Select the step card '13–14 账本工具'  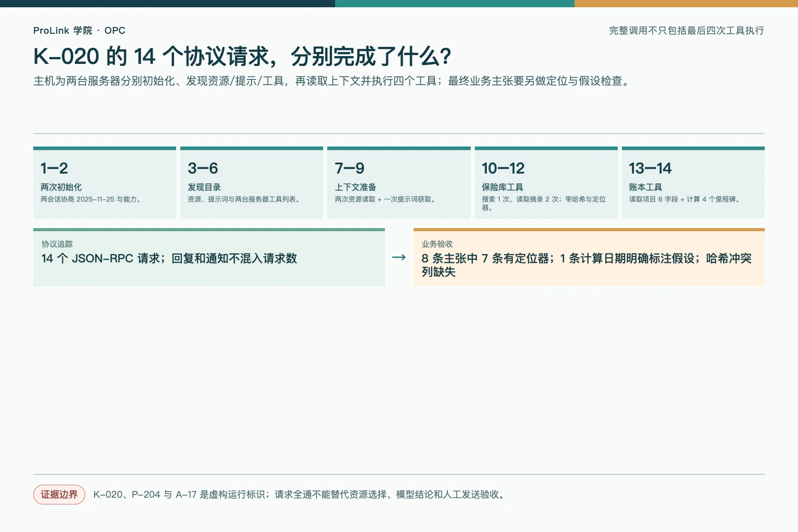coord(693,182)
